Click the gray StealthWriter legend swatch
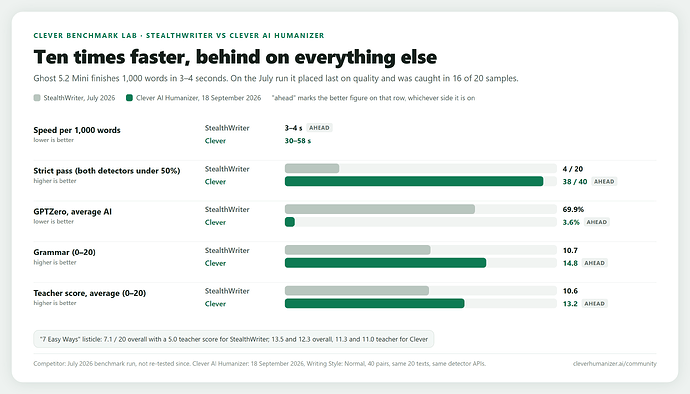Image resolution: width=690 pixels, height=394 pixels. point(37,98)
